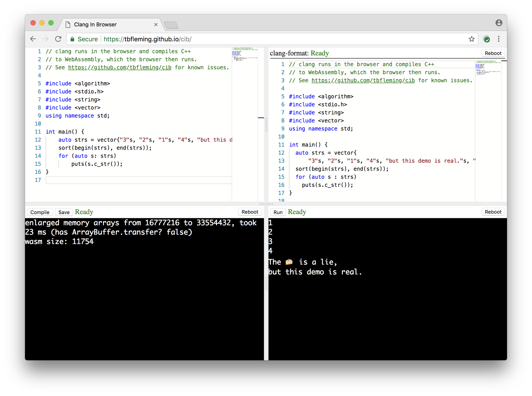Image resolution: width=532 pixels, height=396 pixels.
Task: Click the Run button
Action: [x=278, y=212]
